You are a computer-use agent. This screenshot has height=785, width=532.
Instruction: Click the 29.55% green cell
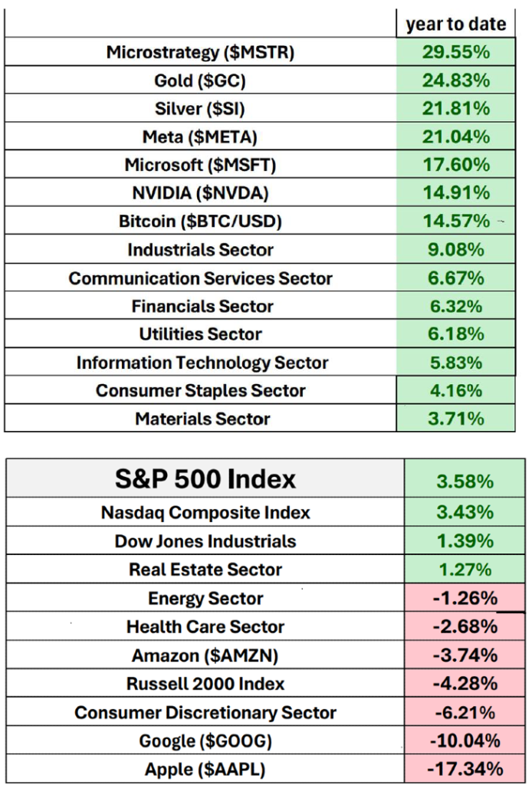pyautogui.click(x=455, y=52)
